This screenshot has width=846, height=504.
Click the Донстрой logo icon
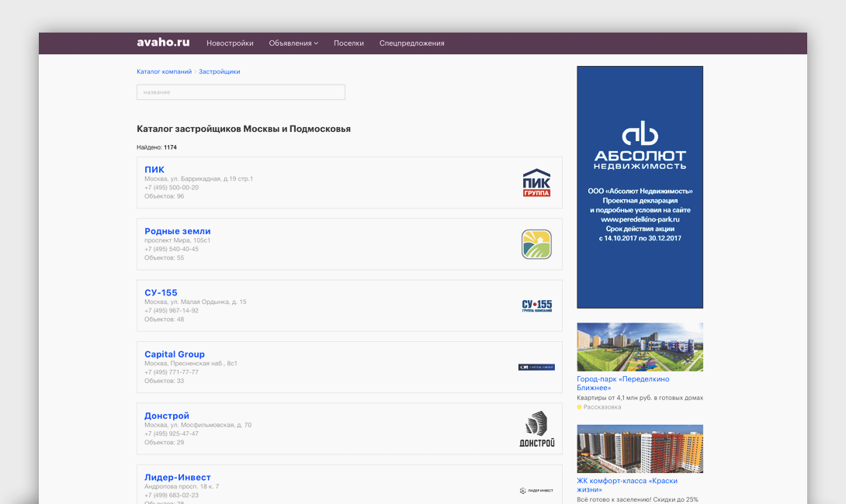point(537,429)
